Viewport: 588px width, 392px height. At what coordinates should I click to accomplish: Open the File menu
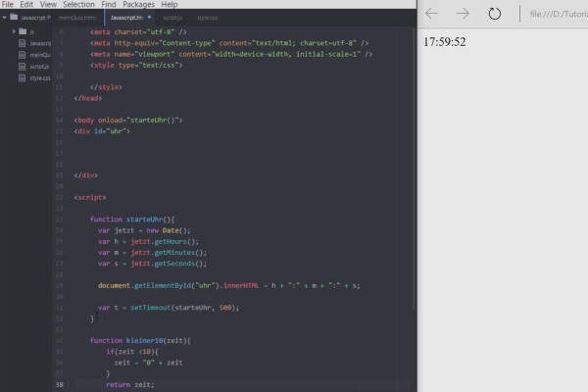tap(8, 5)
